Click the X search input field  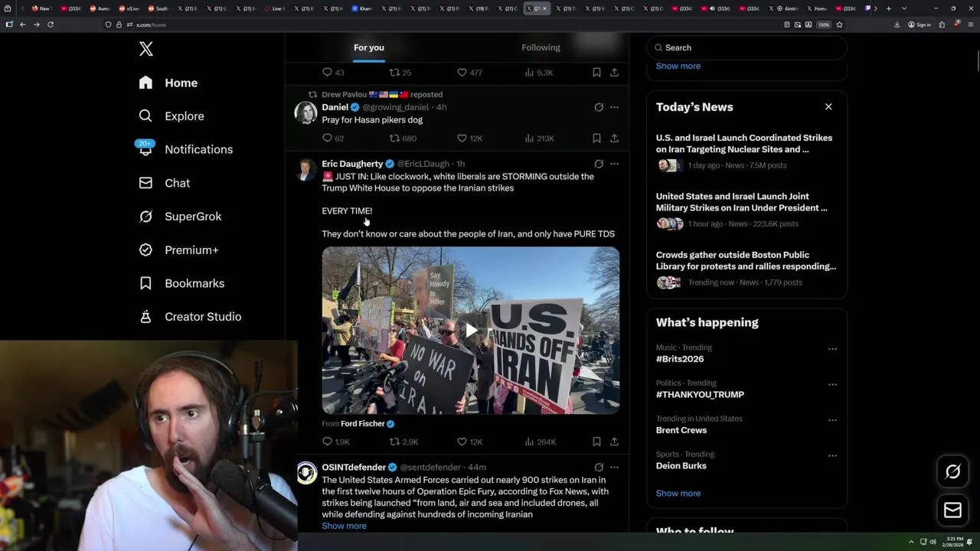coord(746,47)
